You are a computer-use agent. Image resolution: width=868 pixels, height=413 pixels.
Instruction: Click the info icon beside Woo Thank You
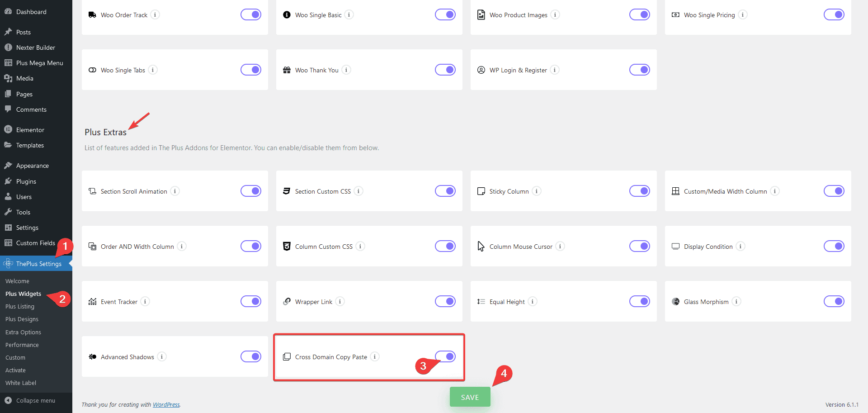[346, 70]
